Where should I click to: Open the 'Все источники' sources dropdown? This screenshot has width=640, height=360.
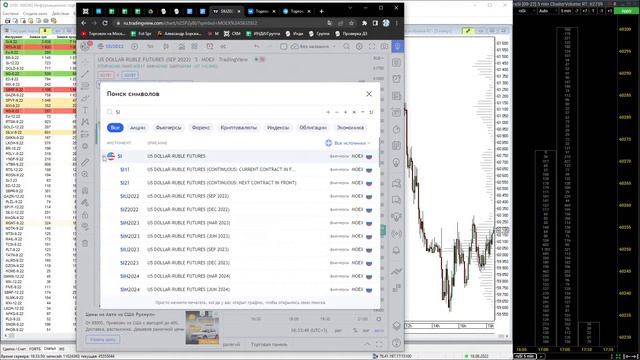[348, 143]
